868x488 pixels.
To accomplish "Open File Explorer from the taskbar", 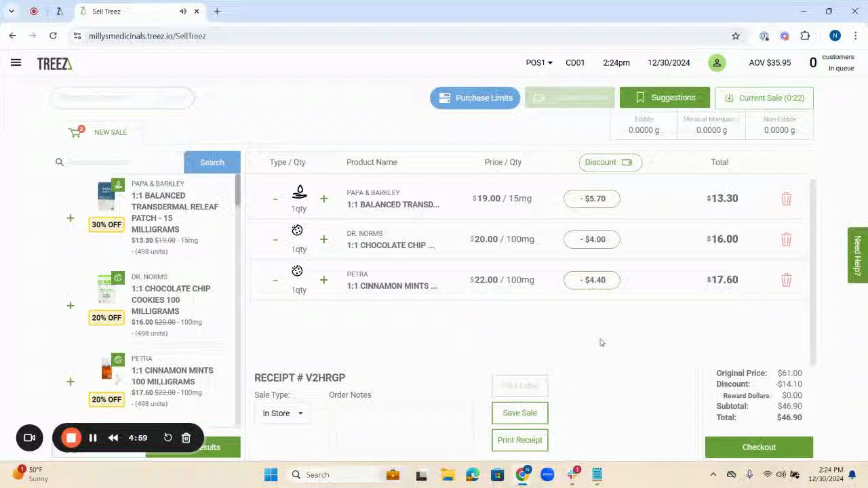I will pyautogui.click(x=447, y=474).
